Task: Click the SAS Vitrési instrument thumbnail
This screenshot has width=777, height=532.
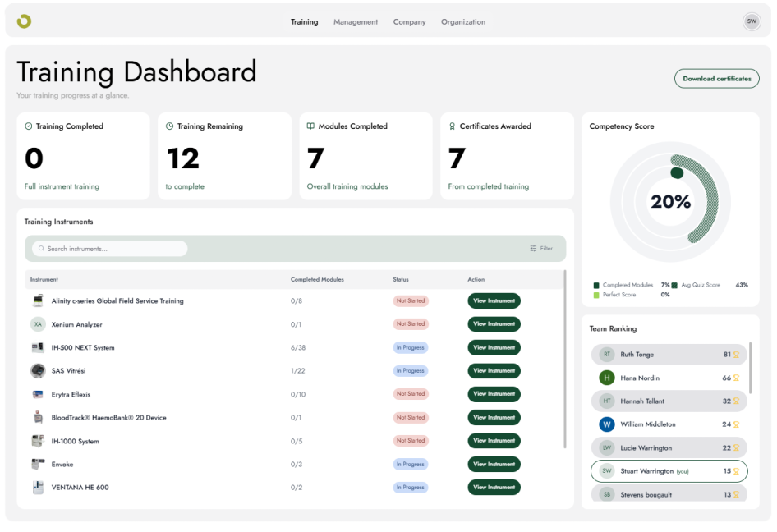Action: [38, 370]
